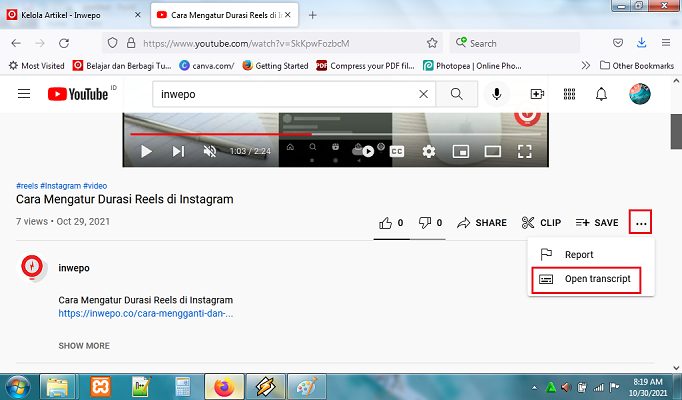682x400 pixels.
Task: Clear the inwepo search text
Action: click(x=423, y=94)
